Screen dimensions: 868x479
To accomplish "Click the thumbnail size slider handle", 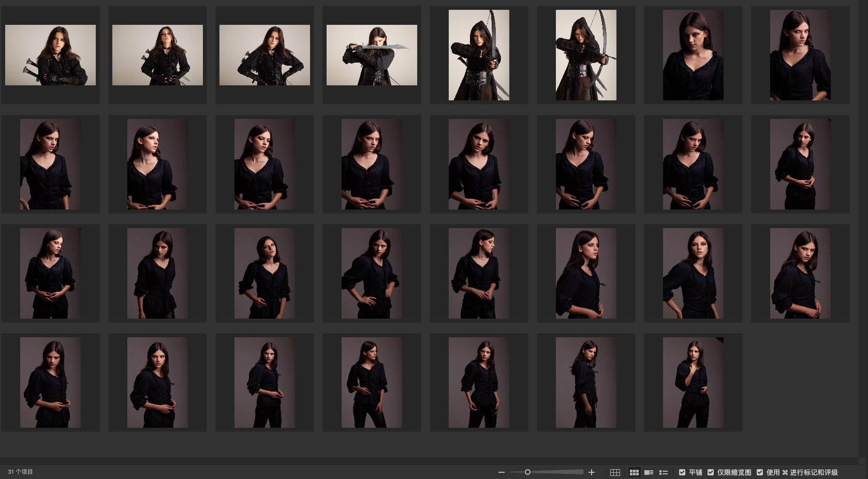I will 527,472.
